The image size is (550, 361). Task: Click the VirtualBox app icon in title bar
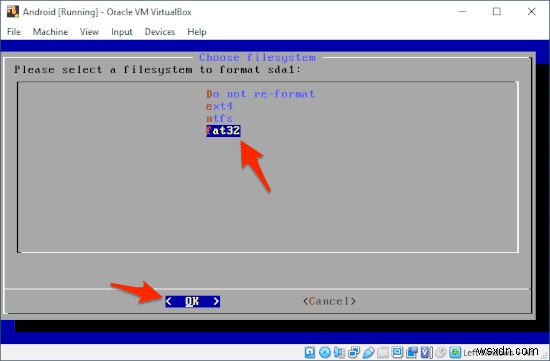13,12
